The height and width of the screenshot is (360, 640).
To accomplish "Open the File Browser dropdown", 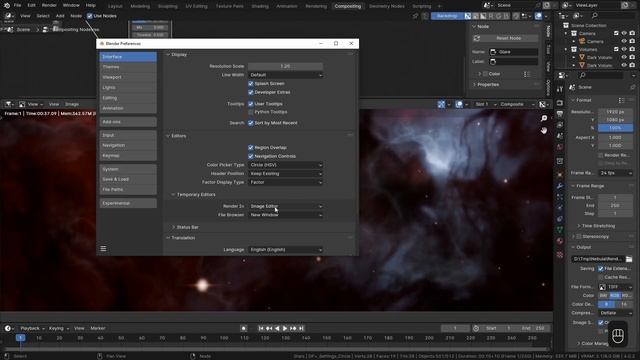I will pyautogui.click(x=285, y=215).
